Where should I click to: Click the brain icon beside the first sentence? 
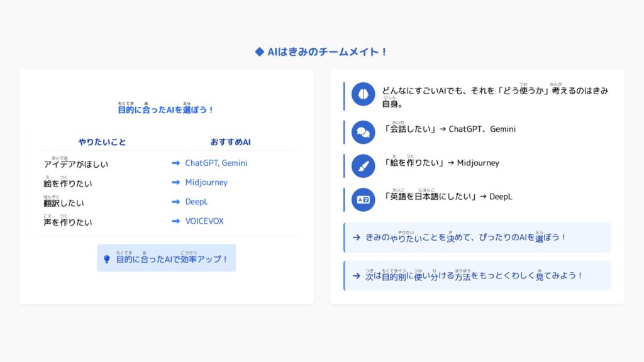click(363, 94)
